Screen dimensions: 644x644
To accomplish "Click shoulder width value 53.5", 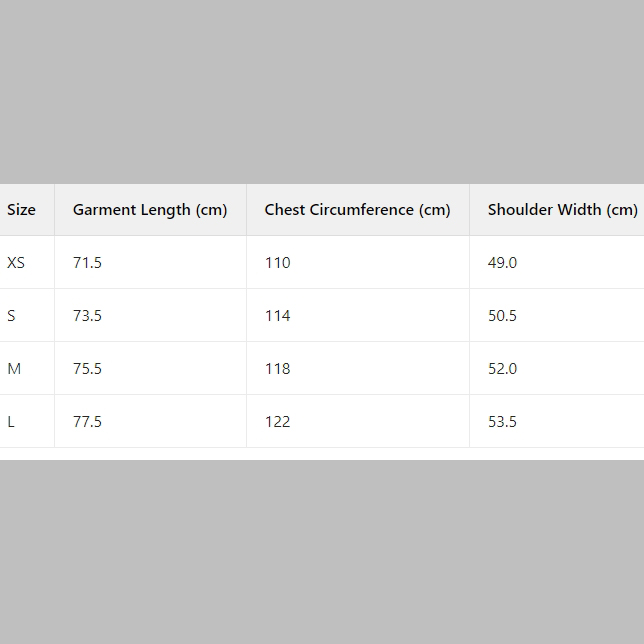I will pos(502,422).
